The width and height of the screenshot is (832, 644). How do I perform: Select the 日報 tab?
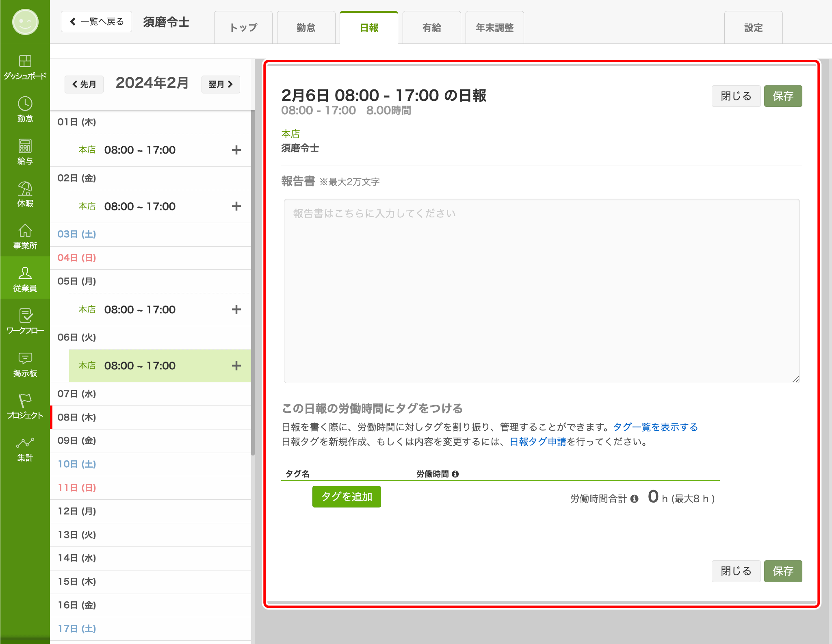[x=369, y=28]
